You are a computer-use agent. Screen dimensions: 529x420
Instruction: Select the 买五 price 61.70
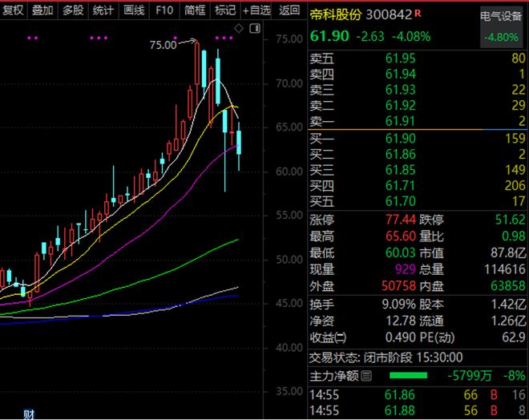tap(401, 201)
